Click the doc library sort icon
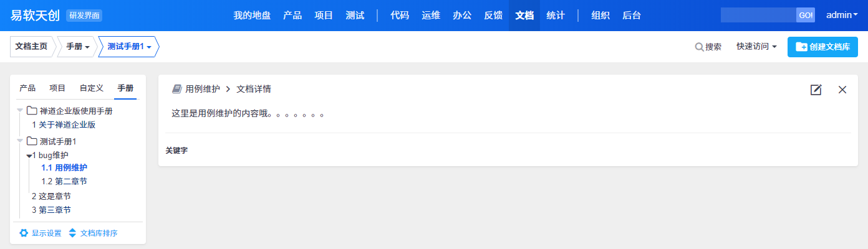The width and height of the screenshot is (868, 249). click(72, 233)
